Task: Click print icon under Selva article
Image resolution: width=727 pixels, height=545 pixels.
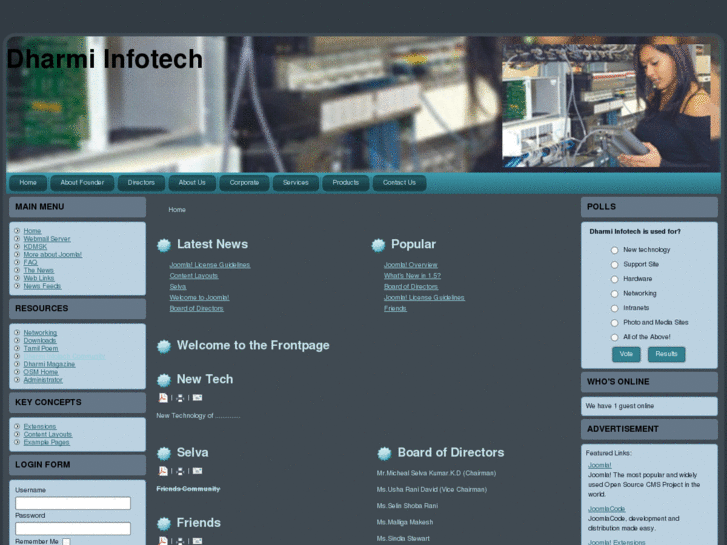Action: coord(180,471)
